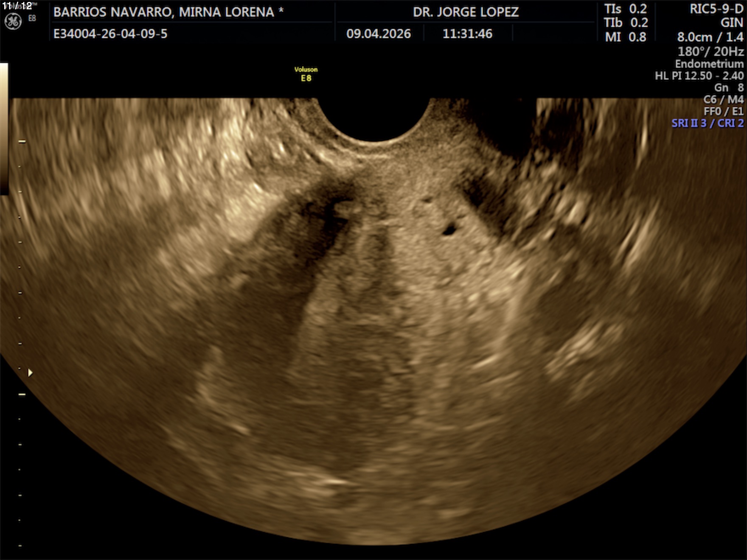Screen dimensions: 747x560
Task: Click the TIs 0.2 thermal index readout
Action: 626,9
